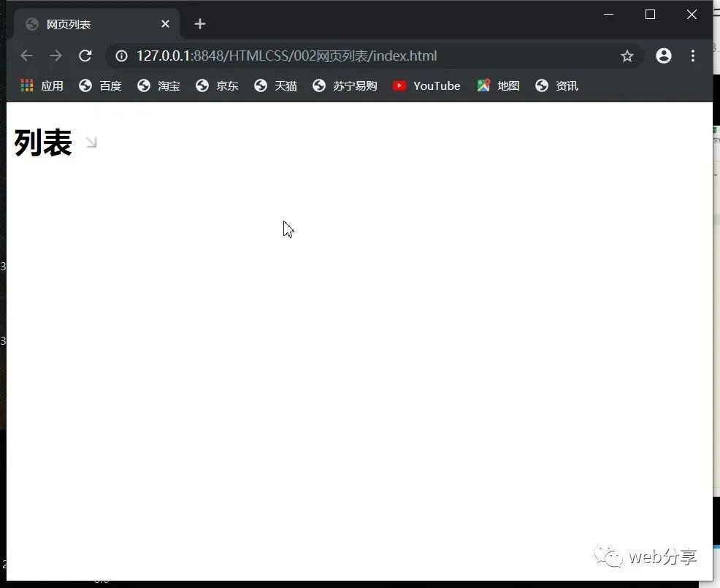Screen dimensions: 720x588
Task: Open the YouTube bookmark
Action: click(426, 85)
